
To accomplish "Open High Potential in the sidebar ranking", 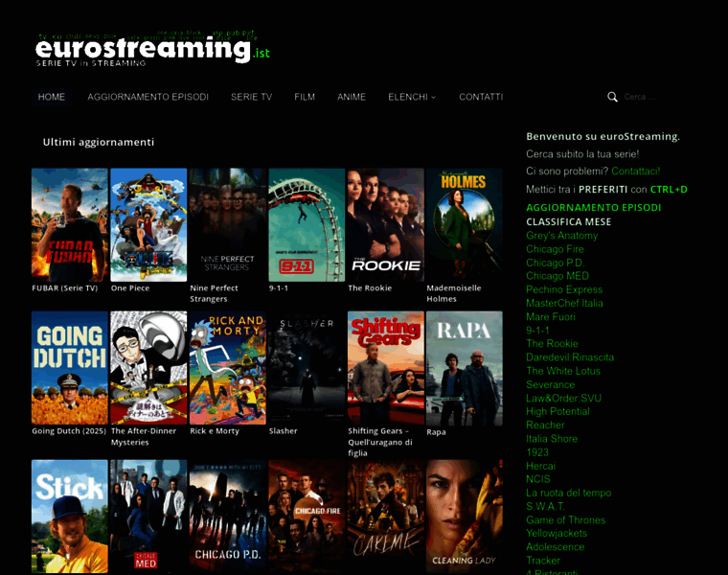I will click(558, 411).
